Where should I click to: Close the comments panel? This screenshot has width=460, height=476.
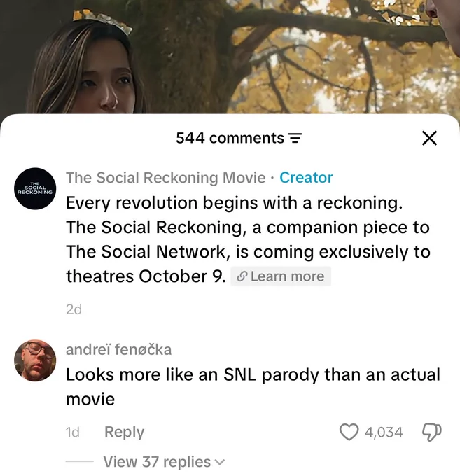(x=430, y=138)
